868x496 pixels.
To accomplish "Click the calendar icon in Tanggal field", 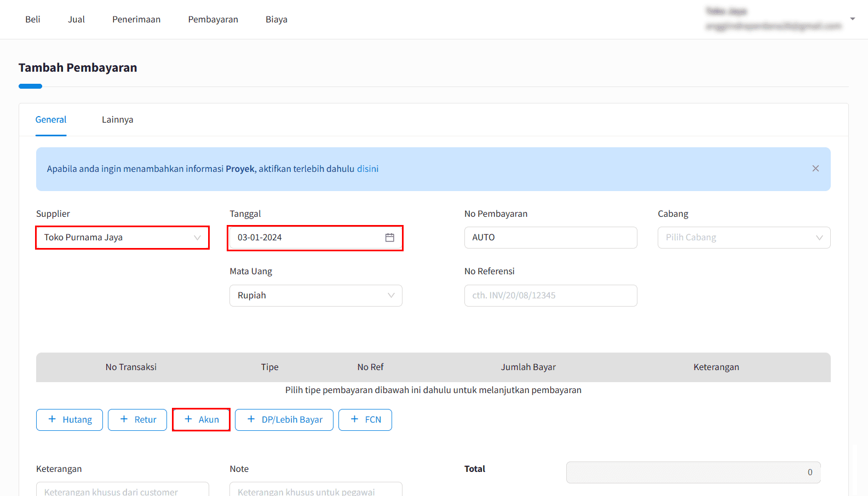I will [389, 238].
